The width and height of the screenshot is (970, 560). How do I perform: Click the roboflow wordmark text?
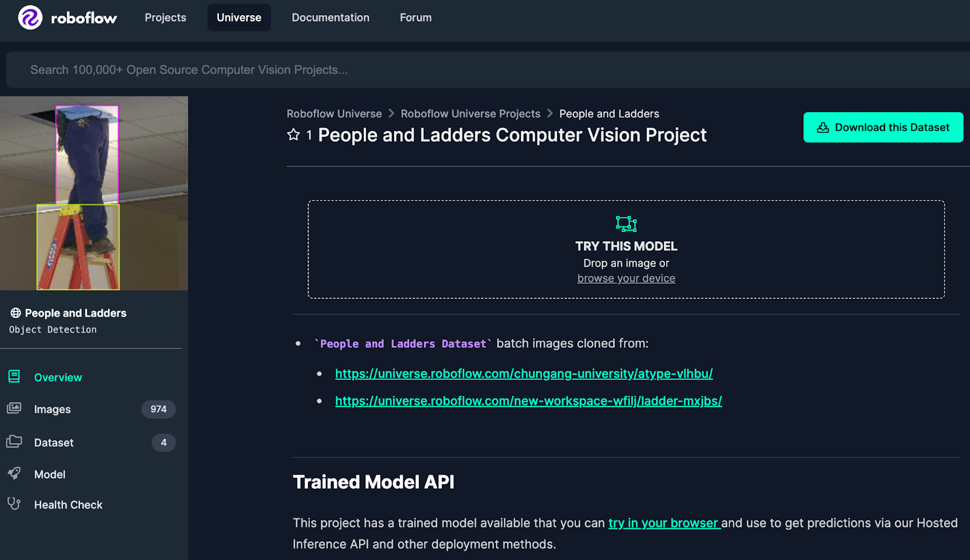click(x=84, y=18)
